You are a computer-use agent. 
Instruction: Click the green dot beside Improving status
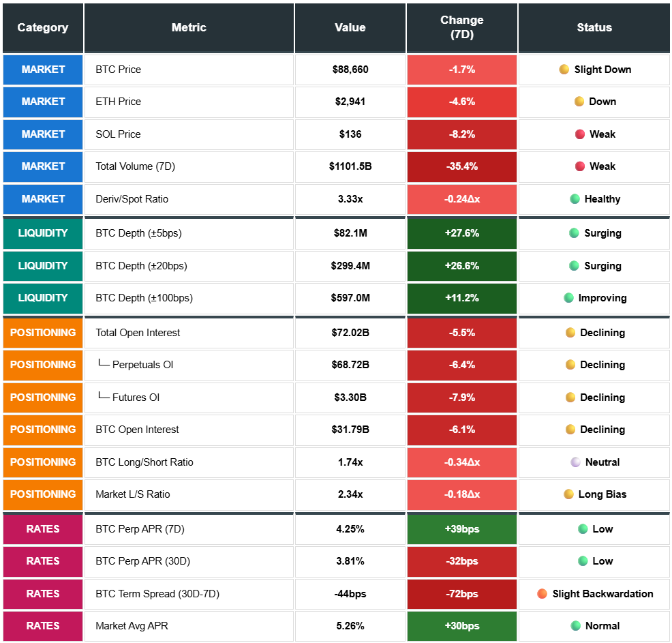click(568, 298)
